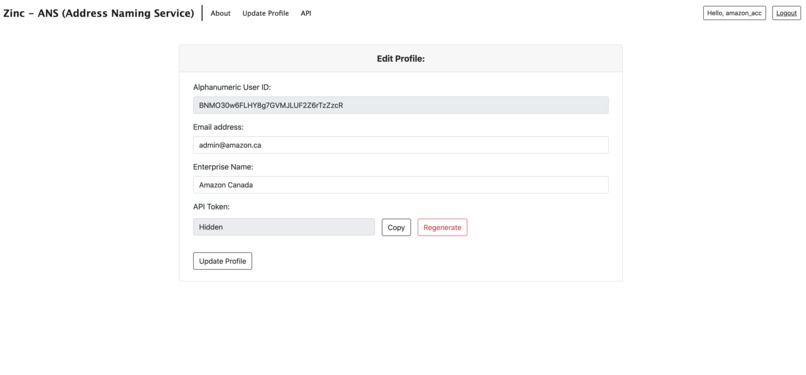Go to Update Profile in navbar
This screenshot has height=375, width=806.
point(266,13)
